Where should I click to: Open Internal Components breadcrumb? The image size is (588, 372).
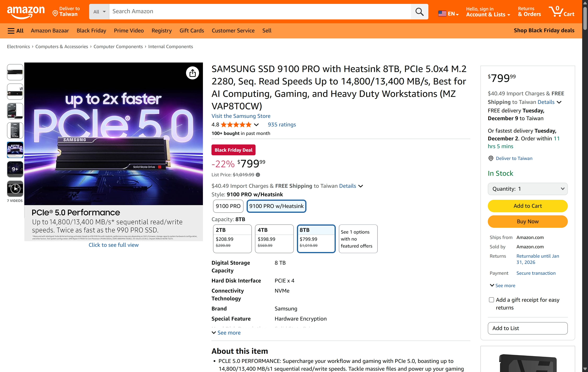point(170,47)
